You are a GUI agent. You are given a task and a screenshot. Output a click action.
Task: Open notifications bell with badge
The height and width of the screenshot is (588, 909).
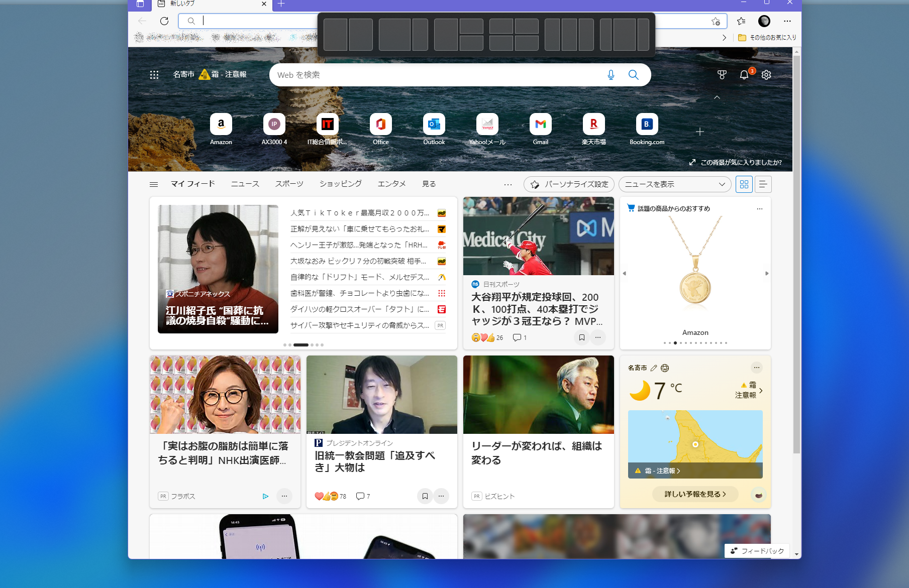pyautogui.click(x=744, y=75)
